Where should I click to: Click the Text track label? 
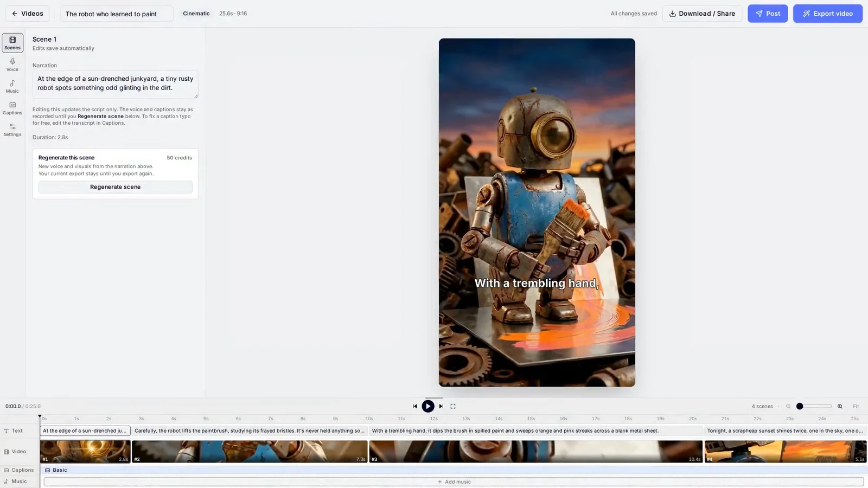click(14, 431)
